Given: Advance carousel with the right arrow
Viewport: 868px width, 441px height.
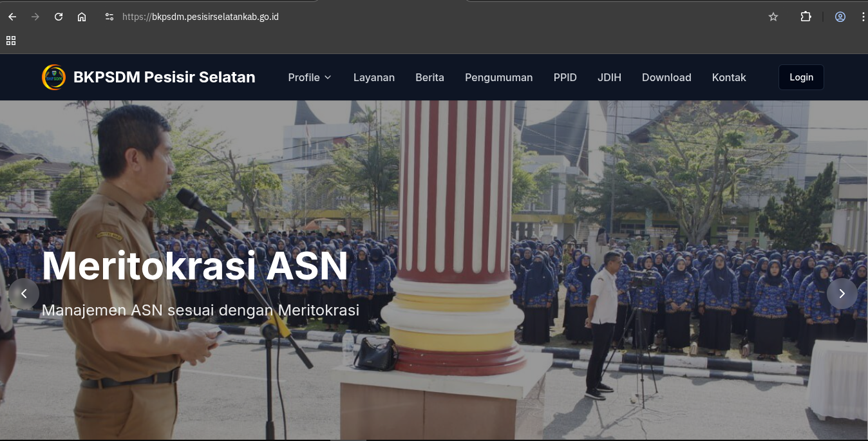Looking at the screenshot, I should [842, 294].
